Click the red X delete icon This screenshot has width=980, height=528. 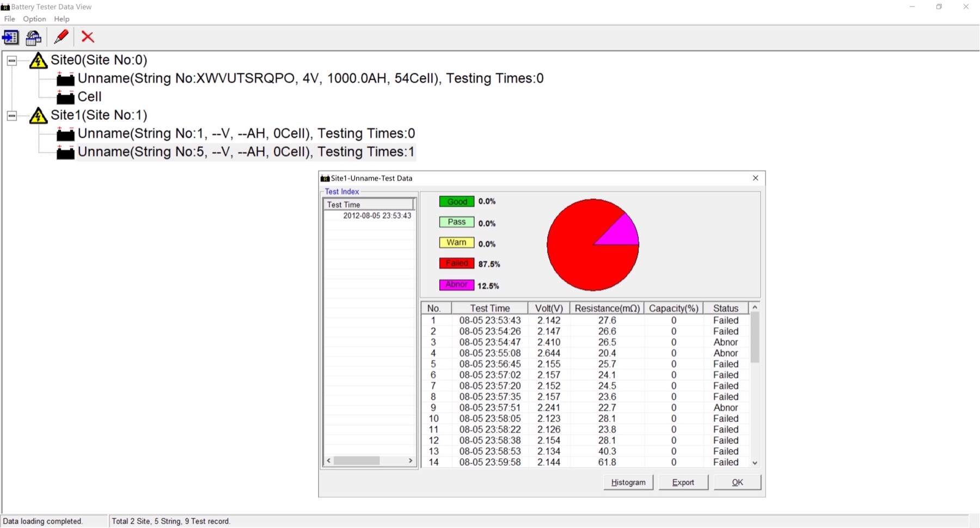tap(88, 37)
